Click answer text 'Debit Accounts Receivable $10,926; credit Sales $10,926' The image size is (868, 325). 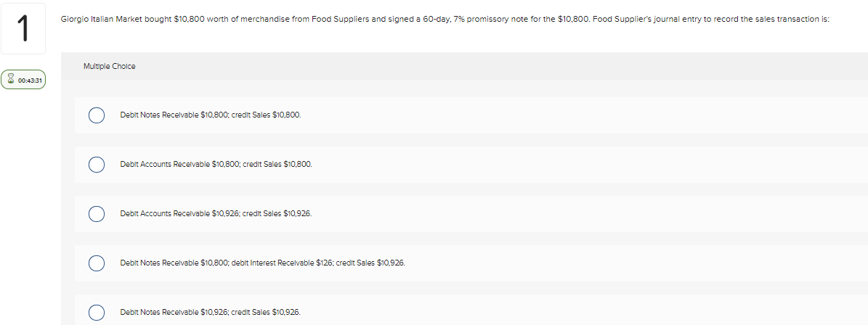216,213
